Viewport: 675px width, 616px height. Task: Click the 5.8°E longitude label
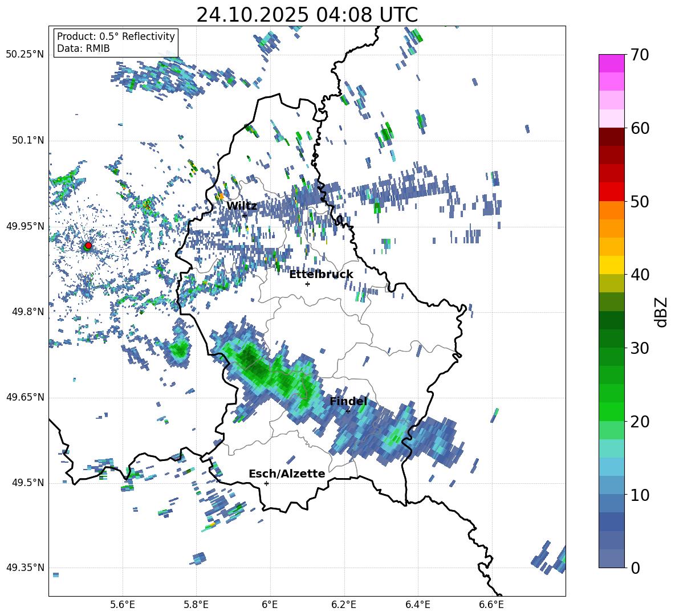(196, 605)
